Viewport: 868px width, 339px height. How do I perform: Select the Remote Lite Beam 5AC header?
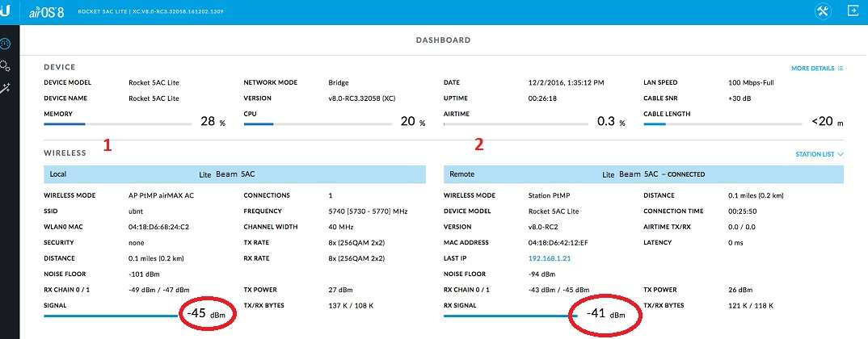[x=643, y=174]
